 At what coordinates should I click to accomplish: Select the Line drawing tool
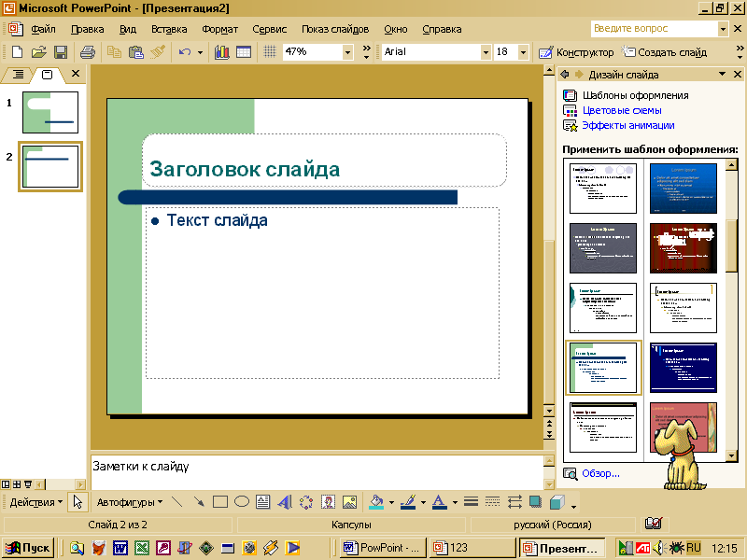pos(176,502)
